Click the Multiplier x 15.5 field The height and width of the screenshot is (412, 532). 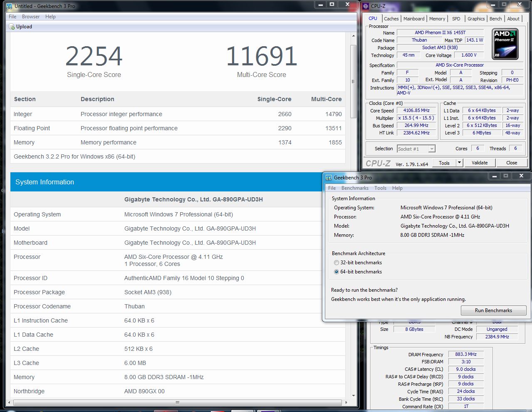click(x=416, y=118)
